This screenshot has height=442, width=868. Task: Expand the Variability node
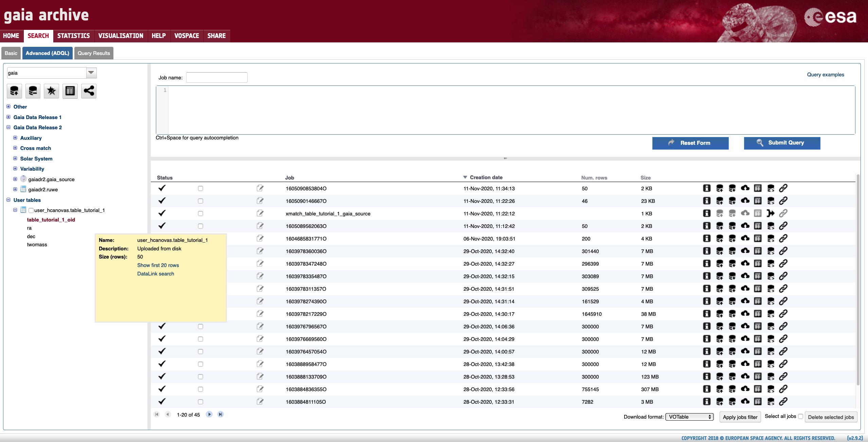click(15, 169)
